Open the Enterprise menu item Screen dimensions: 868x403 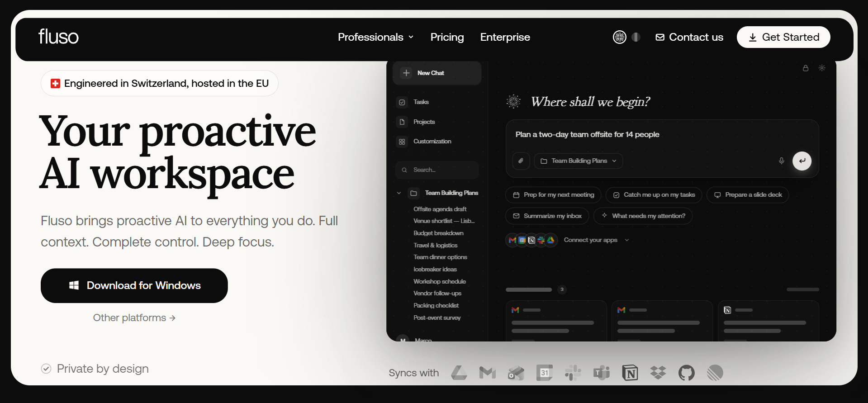pyautogui.click(x=505, y=37)
